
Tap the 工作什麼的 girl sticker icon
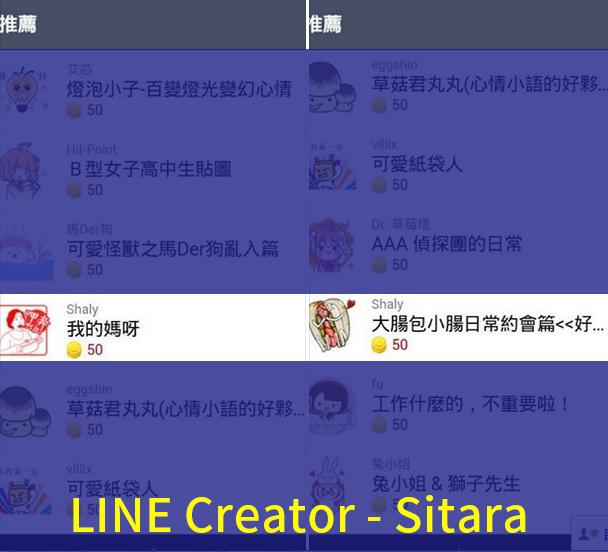pos(333,405)
